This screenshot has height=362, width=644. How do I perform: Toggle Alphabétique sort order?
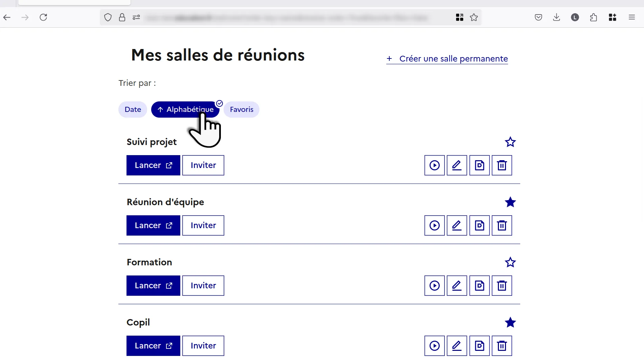click(185, 110)
